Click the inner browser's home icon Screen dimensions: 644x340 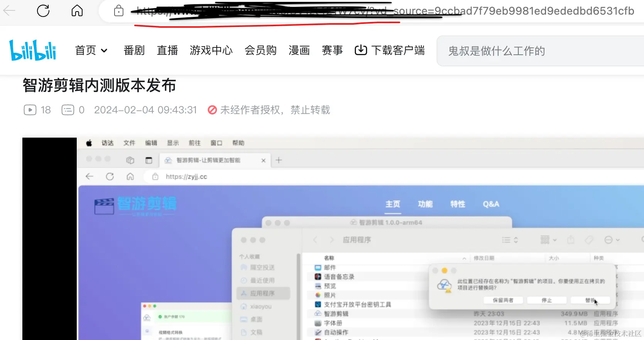point(130,177)
